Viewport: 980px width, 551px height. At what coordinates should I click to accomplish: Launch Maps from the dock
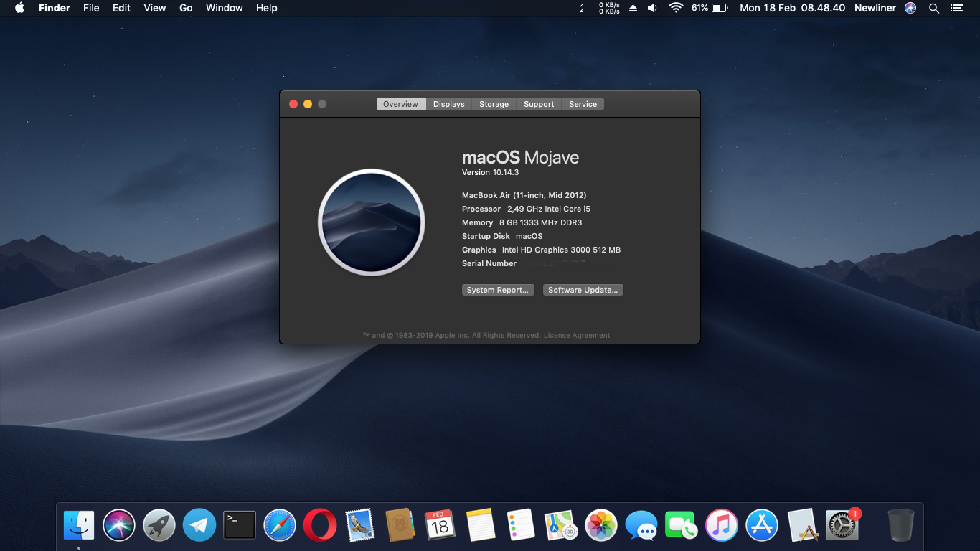tap(561, 525)
